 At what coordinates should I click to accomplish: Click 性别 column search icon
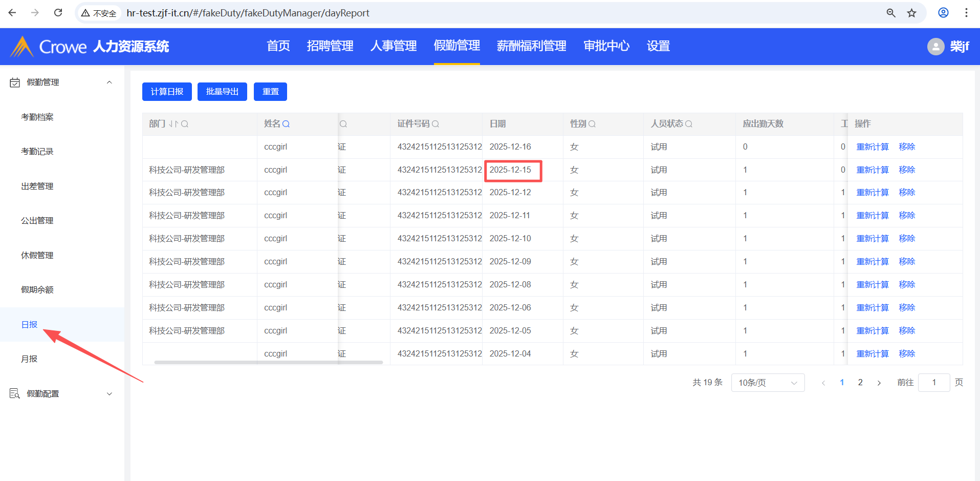(592, 124)
